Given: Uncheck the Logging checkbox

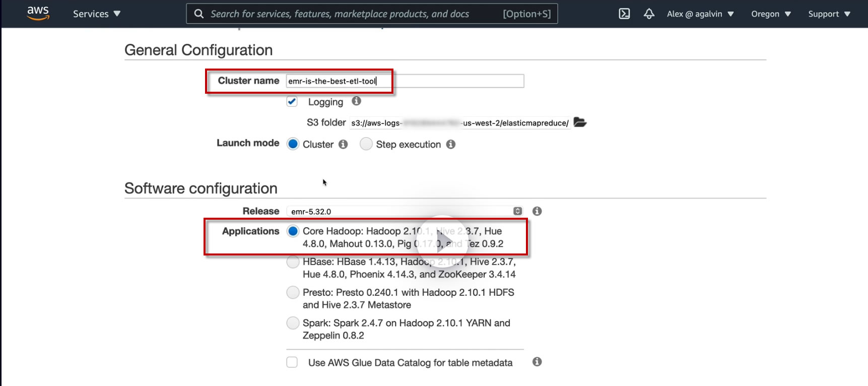Looking at the screenshot, I should [292, 102].
